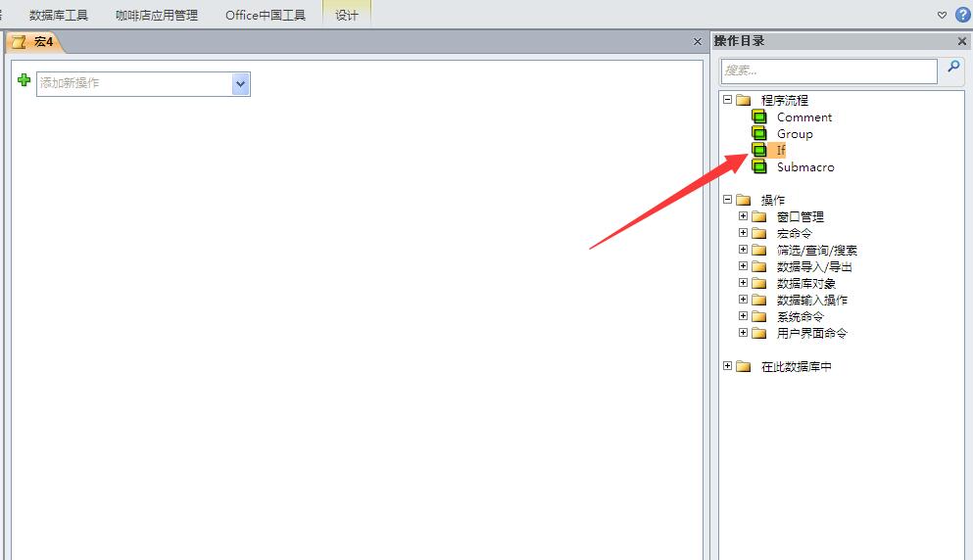Select the If program flow item

[781, 150]
